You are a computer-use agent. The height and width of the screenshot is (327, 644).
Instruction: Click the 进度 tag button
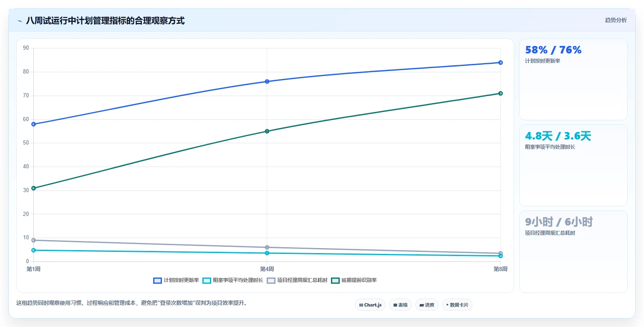coord(427,305)
